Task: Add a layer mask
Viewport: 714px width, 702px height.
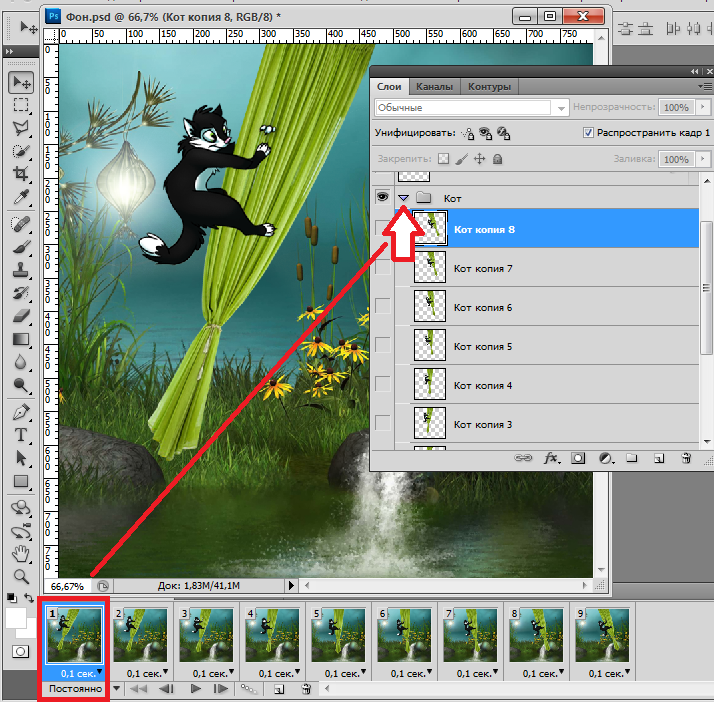Action: 578,458
